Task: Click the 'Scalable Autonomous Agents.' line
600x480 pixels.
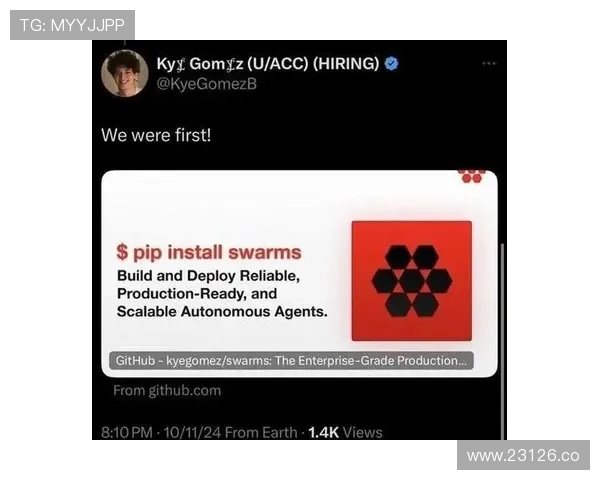Action: tap(222, 312)
